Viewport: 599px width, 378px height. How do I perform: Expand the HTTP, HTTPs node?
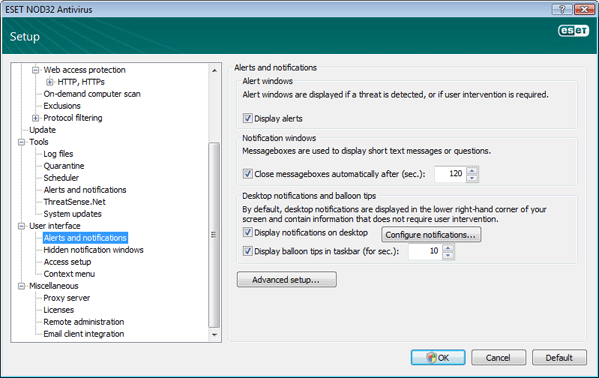pyautogui.click(x=50, y=82)
